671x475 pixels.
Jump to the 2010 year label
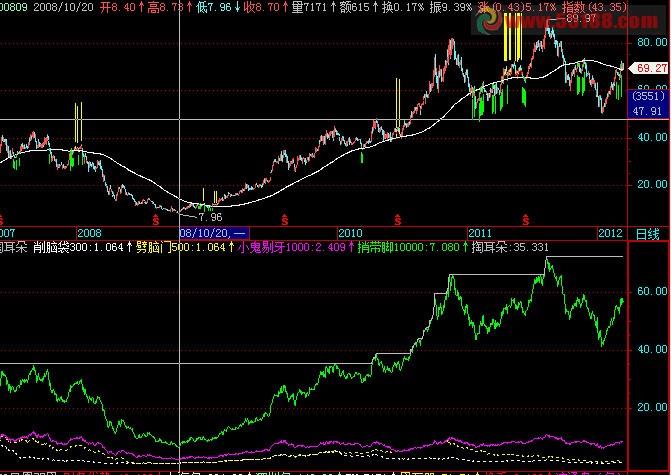(x=350, y=233)
